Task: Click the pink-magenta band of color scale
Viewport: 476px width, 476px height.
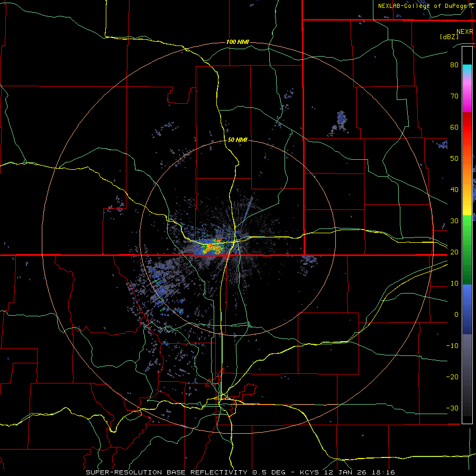Action: 467,95
